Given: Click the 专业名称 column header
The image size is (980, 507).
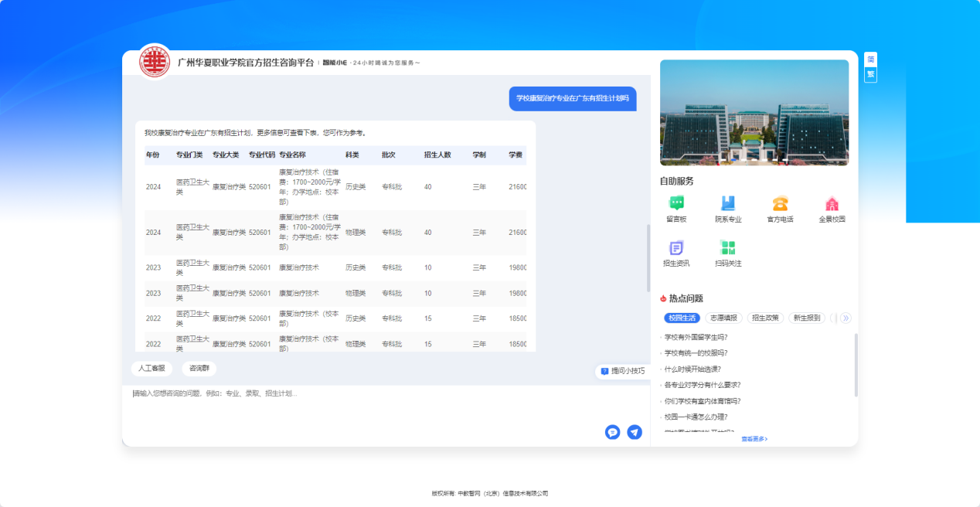Looking at the screenshot, I should coord(292,155).
